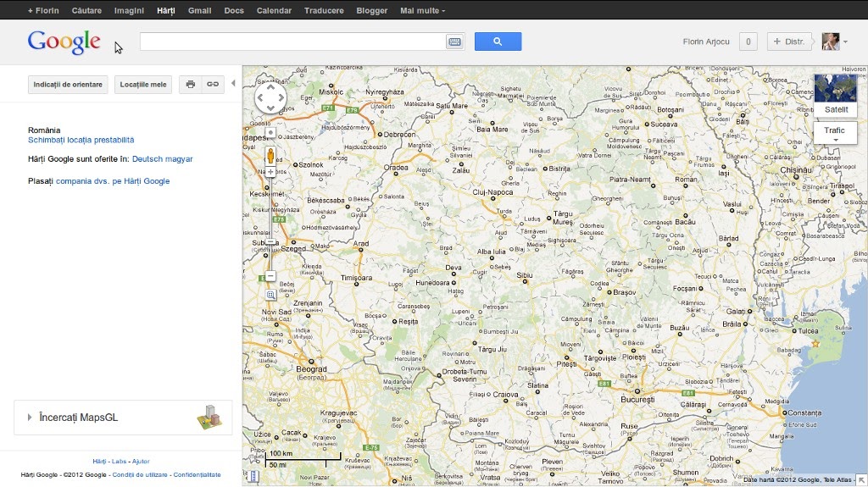
Task: Click the Beograd city label
Action: (312, 369)
